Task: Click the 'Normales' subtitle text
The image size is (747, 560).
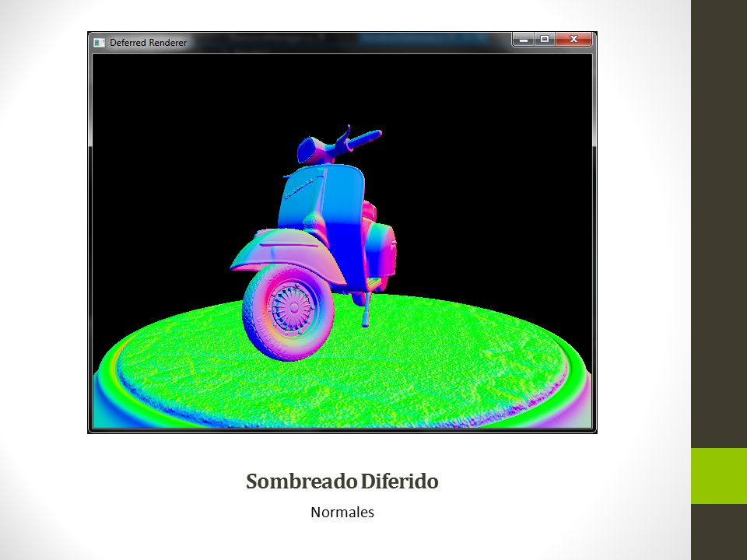Action: tap(342, 513)
